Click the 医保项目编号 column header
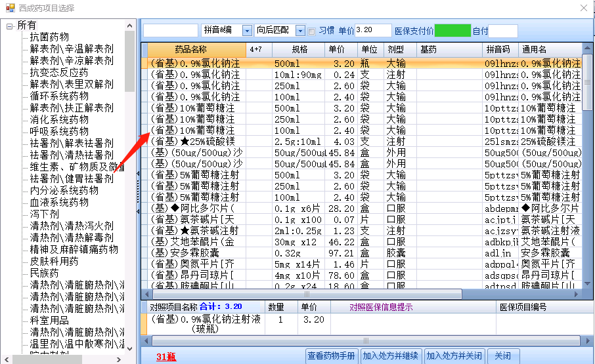This screenshot has height=364, width=595. pyautogui.click(x=545, y=307)
